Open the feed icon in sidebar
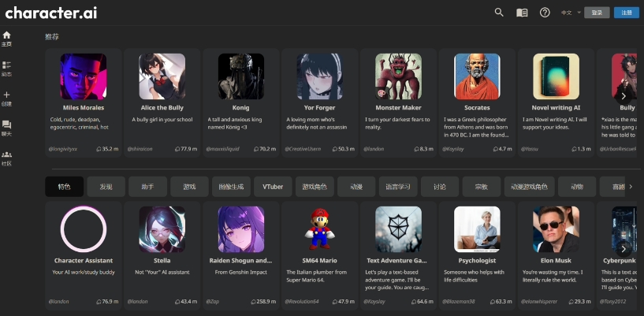The image size is (644, 316). coord(6,65)
